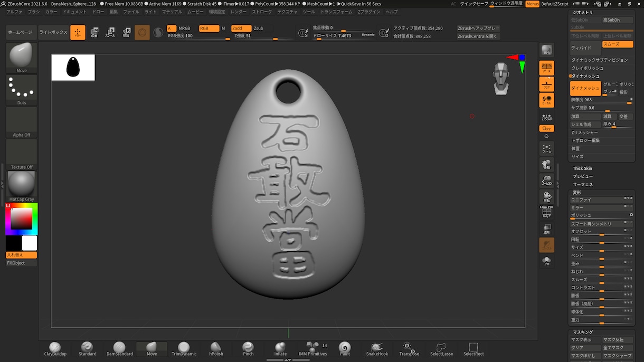This screenshot has height=362, width=644.
Task: Click the Zoom3D view icon
Action: point(546,181)
